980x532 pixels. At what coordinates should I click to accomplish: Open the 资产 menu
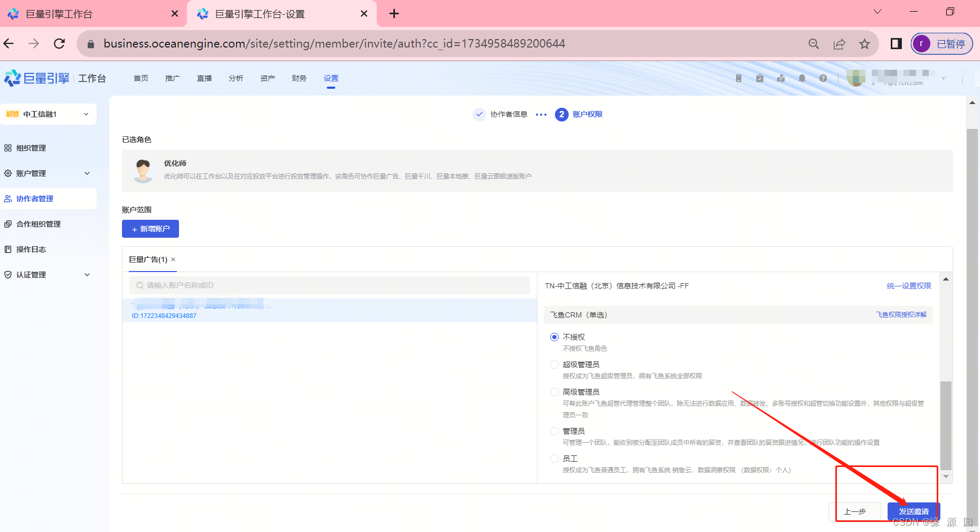click(268, 78)
